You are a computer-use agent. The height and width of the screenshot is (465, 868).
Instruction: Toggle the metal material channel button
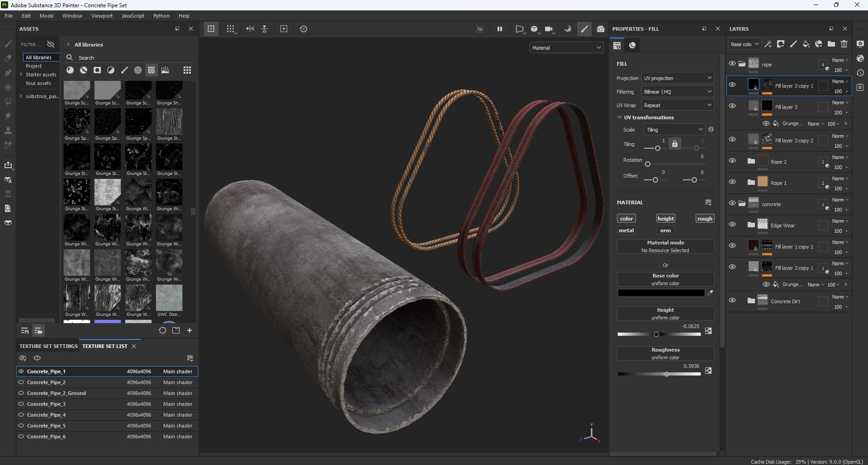pos(626,230)
